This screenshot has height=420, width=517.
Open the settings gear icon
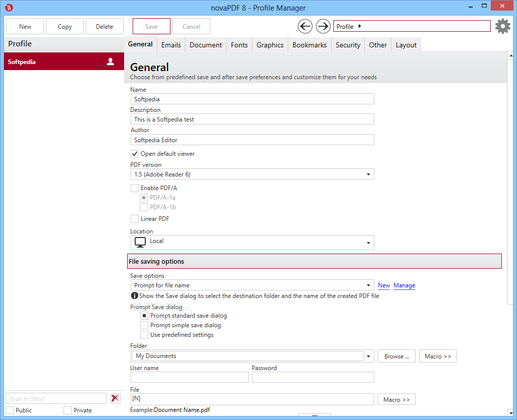tap(503, 26)
